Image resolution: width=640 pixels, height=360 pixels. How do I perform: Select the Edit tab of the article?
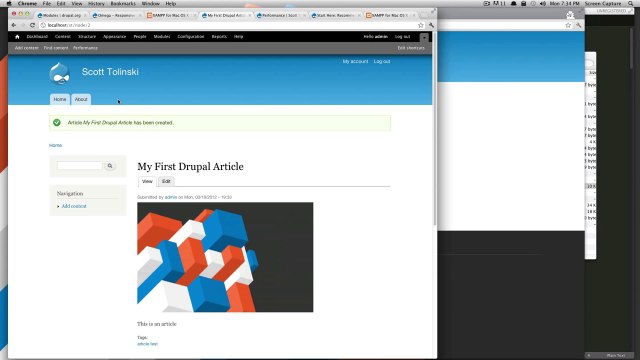166,181
